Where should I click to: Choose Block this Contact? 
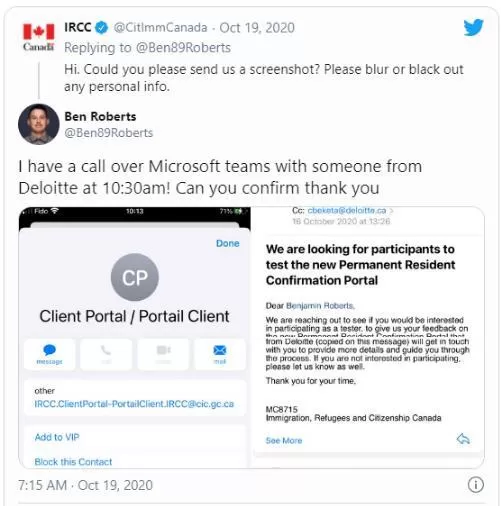pyautogui.click(x=73, y=462)
